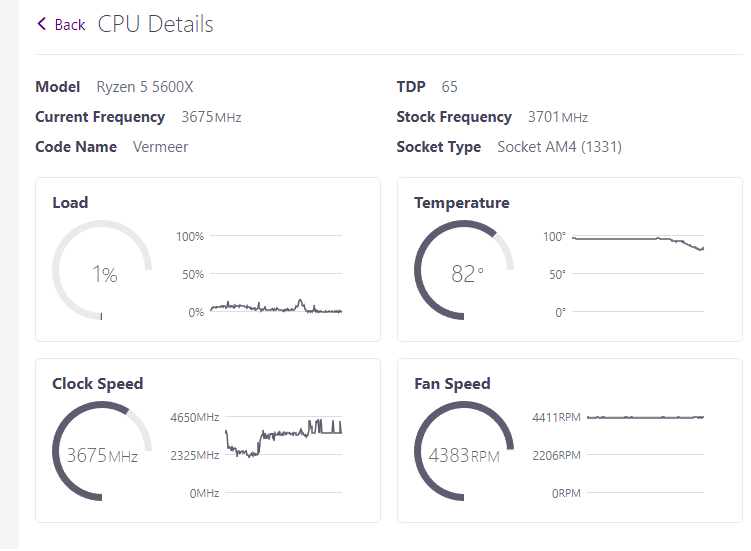This screenshot has height=551, width=751.
Task: Click the Clock Speed gauge showing 3675 MHz
Action: click(x=102, y=455)
